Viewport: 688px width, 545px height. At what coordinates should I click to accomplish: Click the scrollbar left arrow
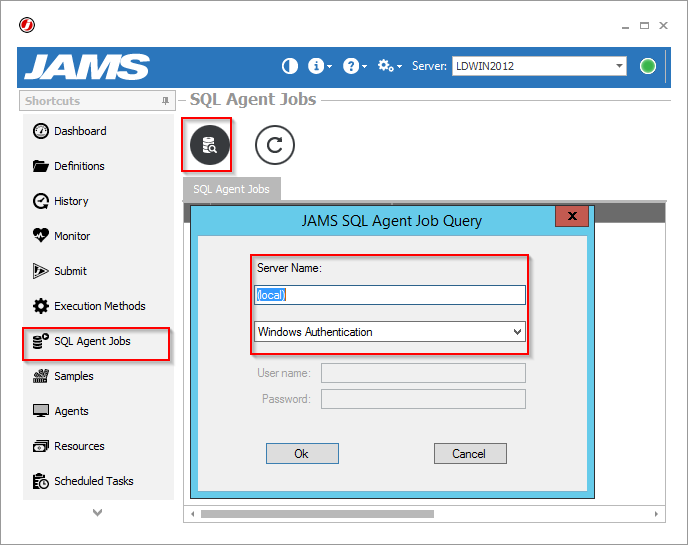192,514
